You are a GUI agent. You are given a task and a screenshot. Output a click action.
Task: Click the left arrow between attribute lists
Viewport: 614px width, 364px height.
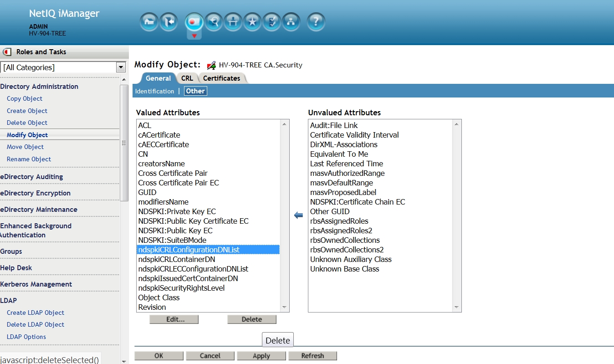(299, 215)
